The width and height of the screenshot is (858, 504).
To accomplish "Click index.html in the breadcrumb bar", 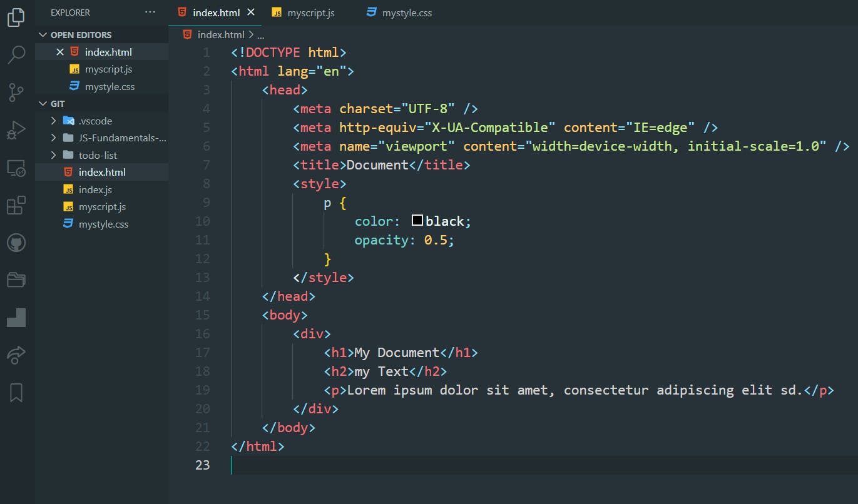I will 221,35.
